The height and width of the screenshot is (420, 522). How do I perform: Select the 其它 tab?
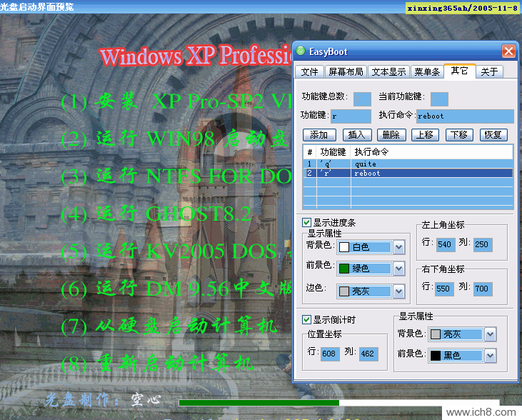459,71
